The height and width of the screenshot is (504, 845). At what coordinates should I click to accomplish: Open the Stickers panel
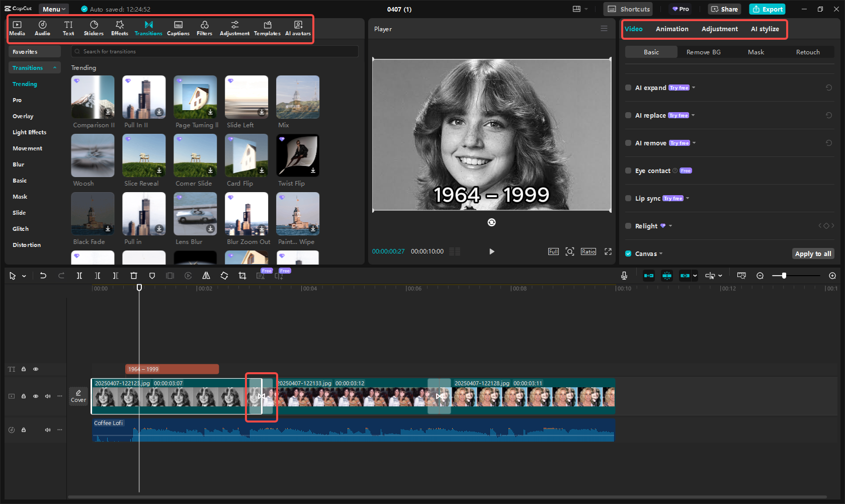tap(94, 28)
